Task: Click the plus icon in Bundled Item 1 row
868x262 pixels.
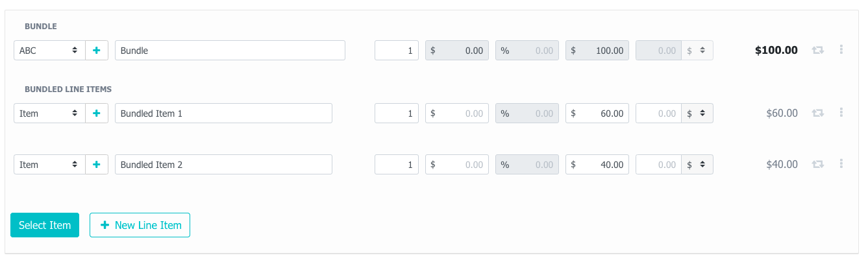Action: pyautogui.click(x=97, y=113)
